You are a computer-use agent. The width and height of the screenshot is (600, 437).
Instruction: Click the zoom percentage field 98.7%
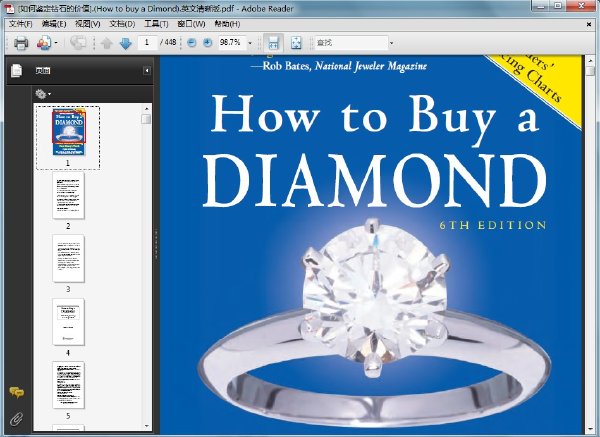point(232,42)
